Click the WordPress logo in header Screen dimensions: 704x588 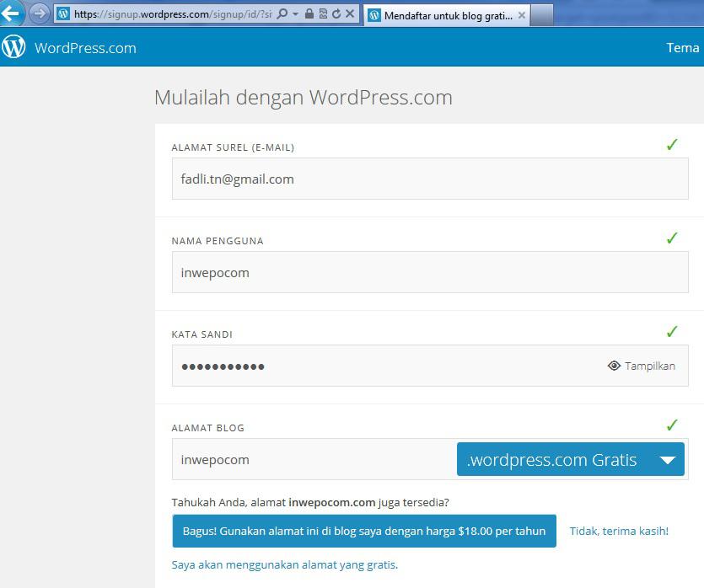point(13,46)
